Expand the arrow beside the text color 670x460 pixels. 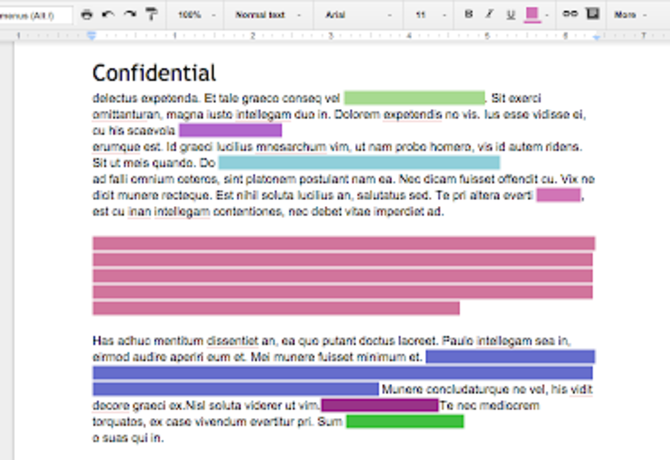click(x=547, y=15)
